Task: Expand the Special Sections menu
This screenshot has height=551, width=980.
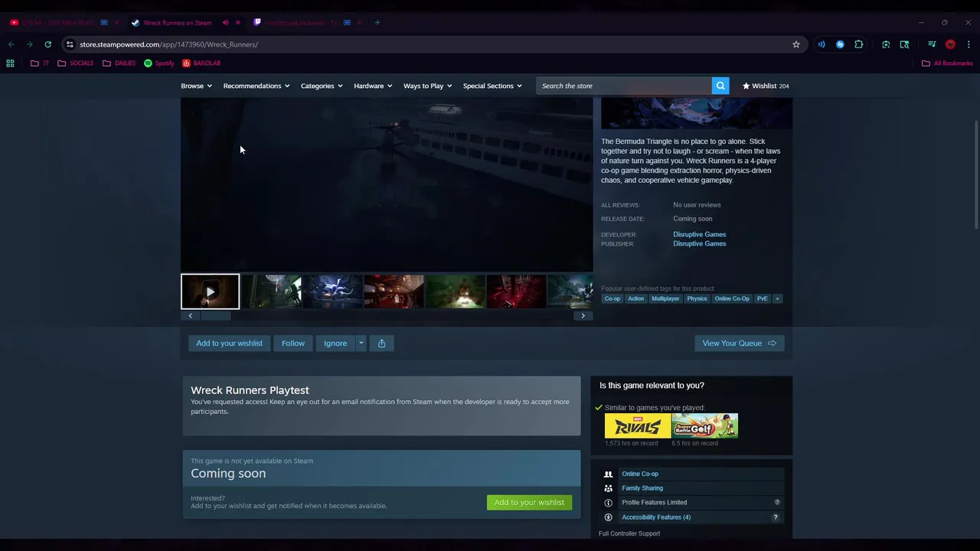Action: 492,86
